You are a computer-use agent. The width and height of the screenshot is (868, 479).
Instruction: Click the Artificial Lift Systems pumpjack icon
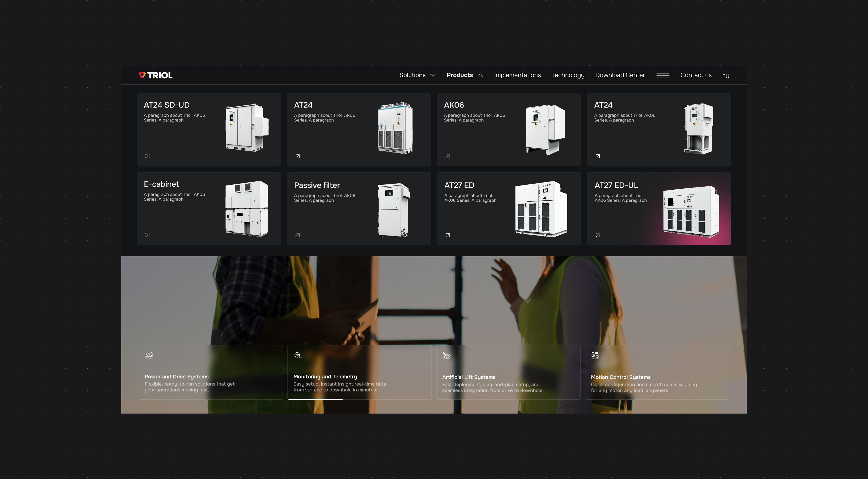click(446, 355)
